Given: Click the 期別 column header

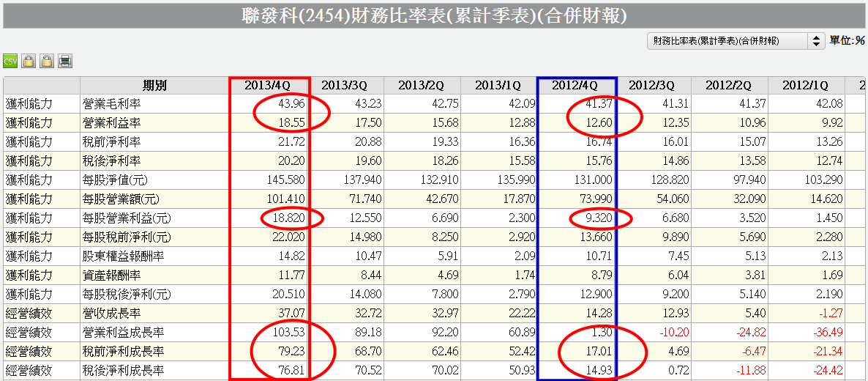Looking at the screenshot, I should coord(154,86).
